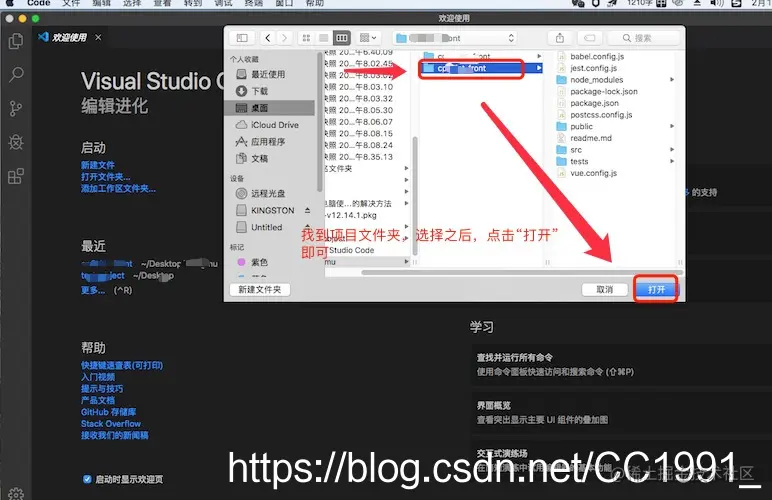Open the 界面概览 learn item
This screenshot has width=772, height=500.
click(621, 412)
